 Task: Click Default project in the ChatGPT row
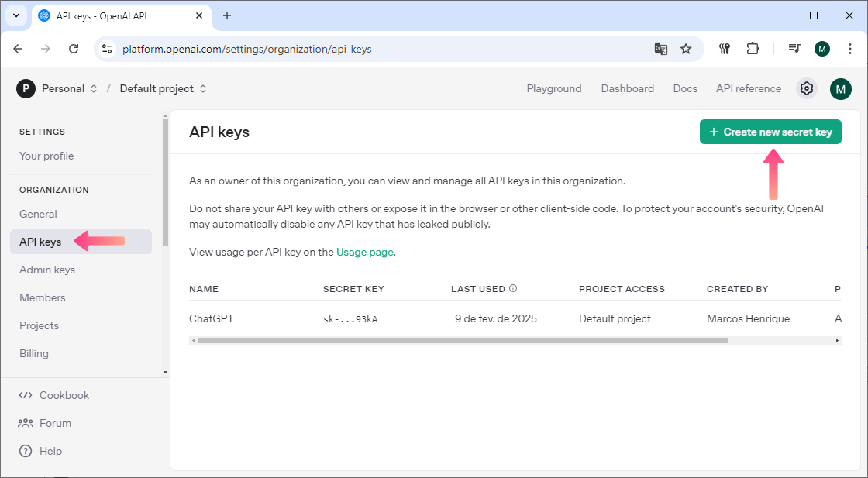tap(615, 318)
